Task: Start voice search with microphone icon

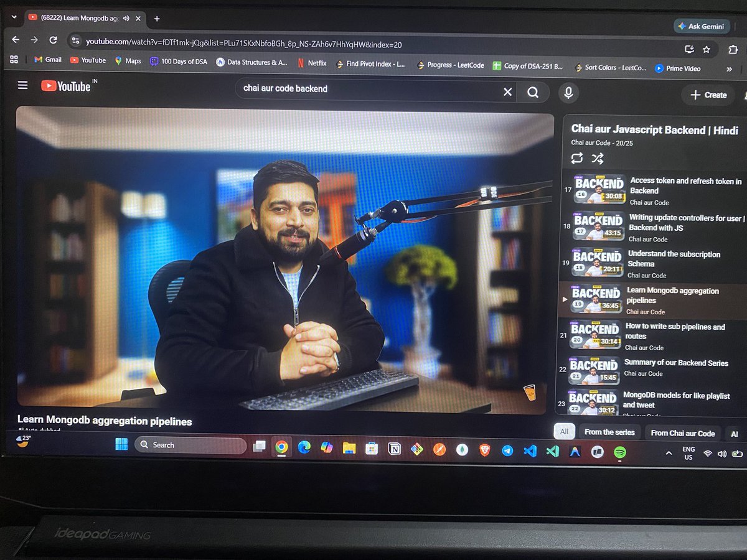Action: tap(568, 93)
